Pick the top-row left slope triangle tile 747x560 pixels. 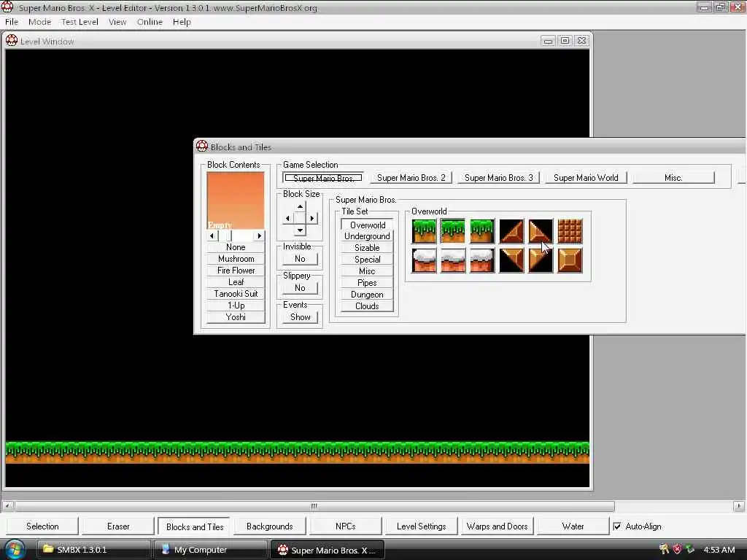[511, 231]
